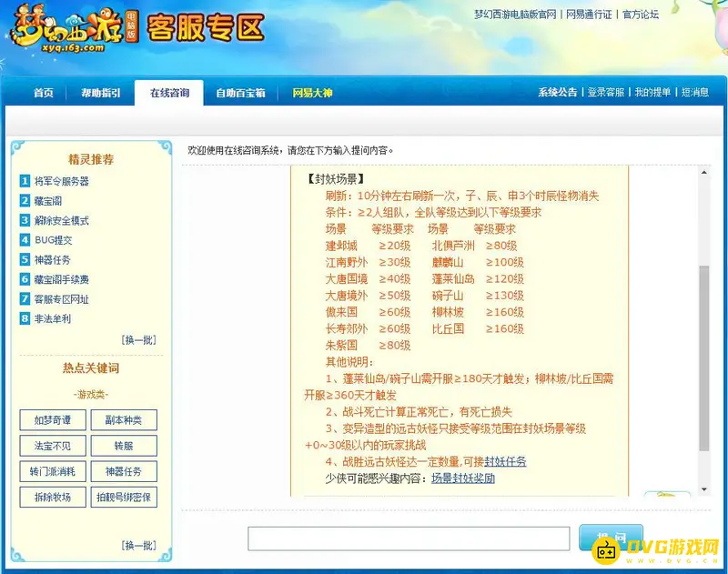Click number 8 icon beside 非法牟利
This screenshot has width=728, height=574.
point(25,318)
